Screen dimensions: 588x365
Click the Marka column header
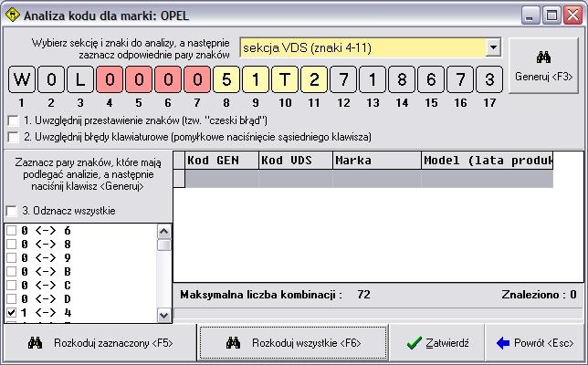pyautogui.click(x=377, y=161)
